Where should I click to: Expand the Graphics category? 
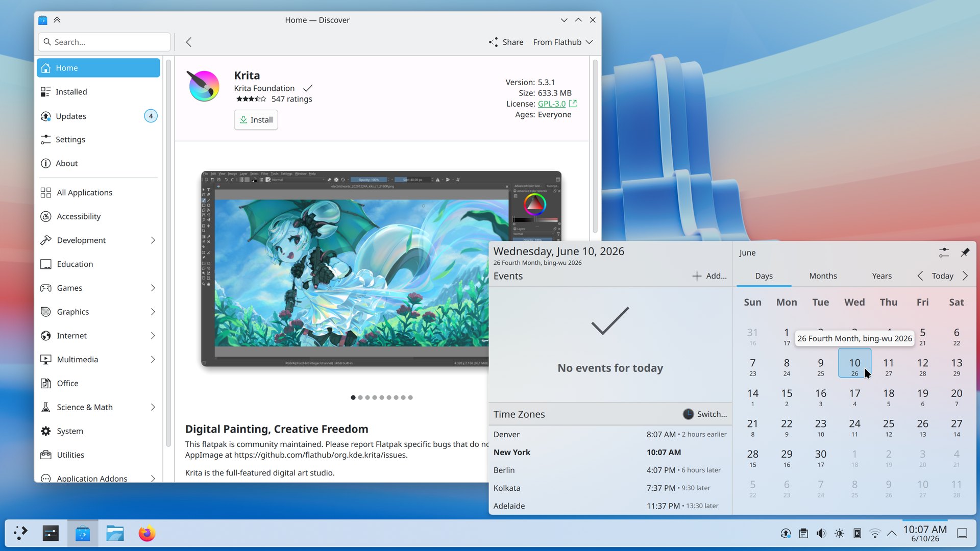pyautogui.click(x=99, y=312)
